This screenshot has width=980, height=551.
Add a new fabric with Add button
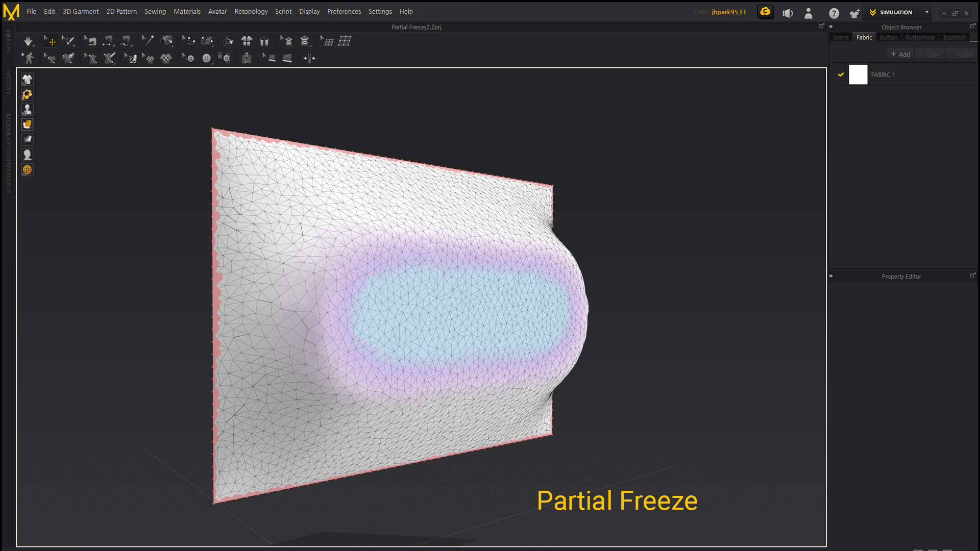click(x=900, y=54)
